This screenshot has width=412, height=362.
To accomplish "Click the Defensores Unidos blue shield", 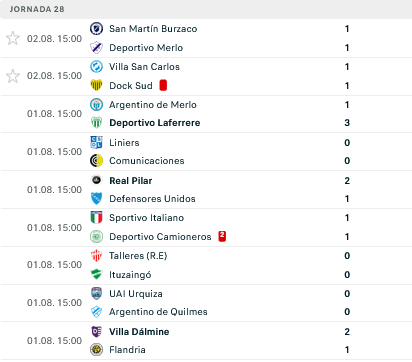I will pos(96,199).
